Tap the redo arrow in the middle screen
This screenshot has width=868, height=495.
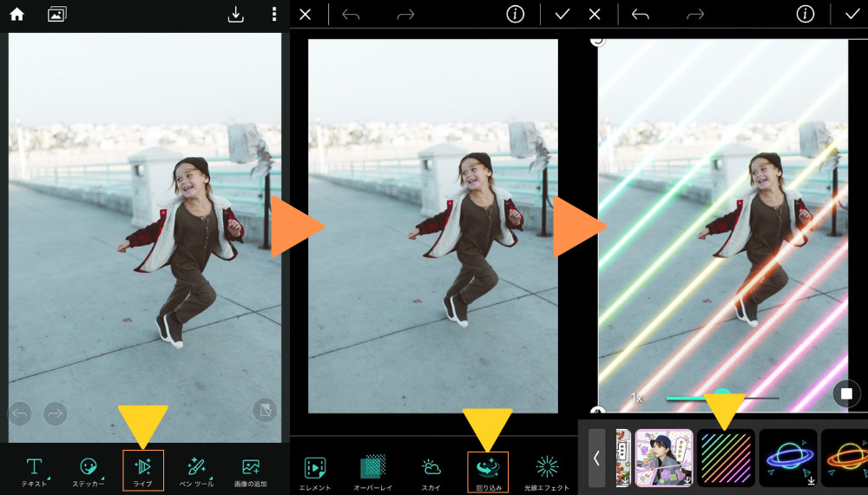point(405,15)
